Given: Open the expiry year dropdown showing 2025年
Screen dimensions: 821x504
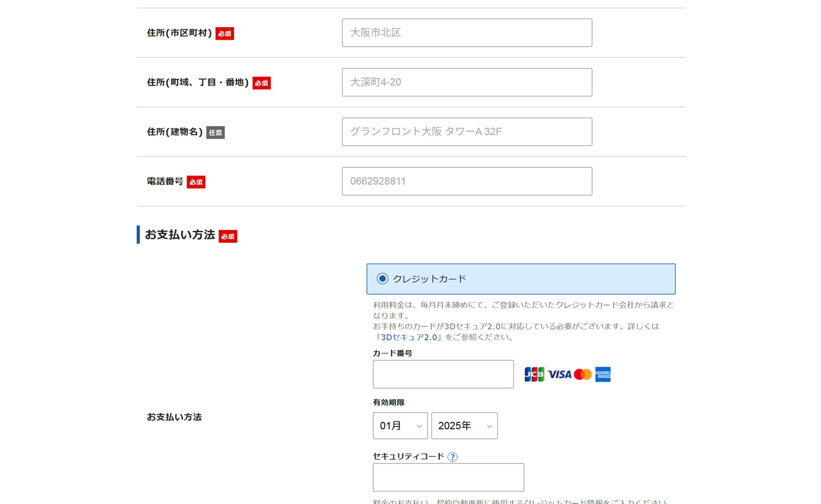Looking at the screenshot, I should click(x=463, y=426).
